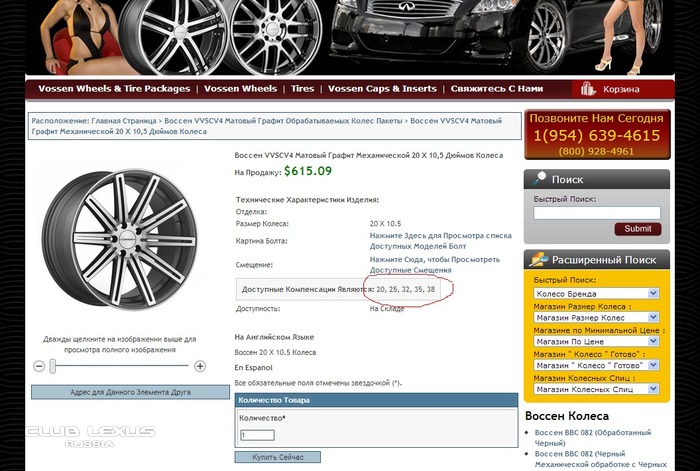
Task: Click the Количество quantity input field
Action: [257, 435]
